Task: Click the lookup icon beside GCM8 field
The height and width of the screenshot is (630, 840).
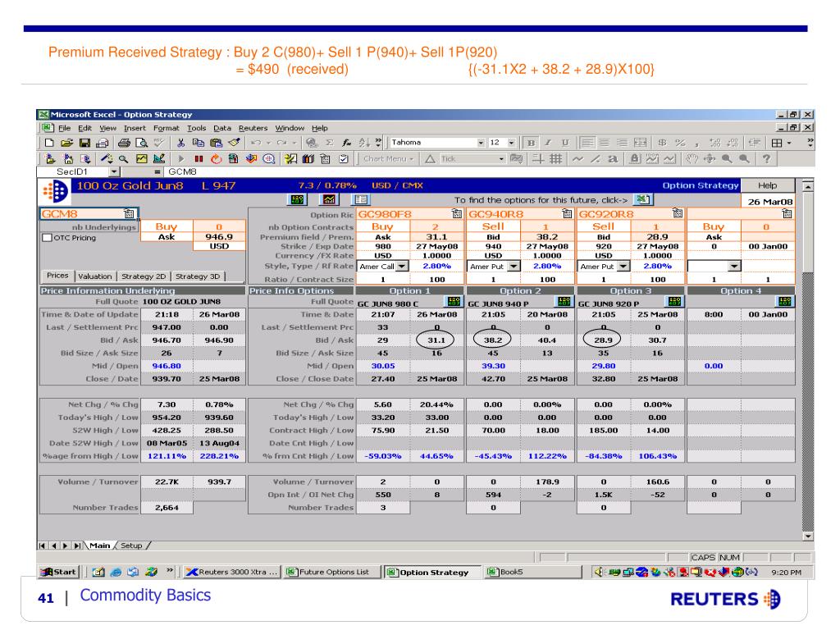Action: (x=129, y=214)
